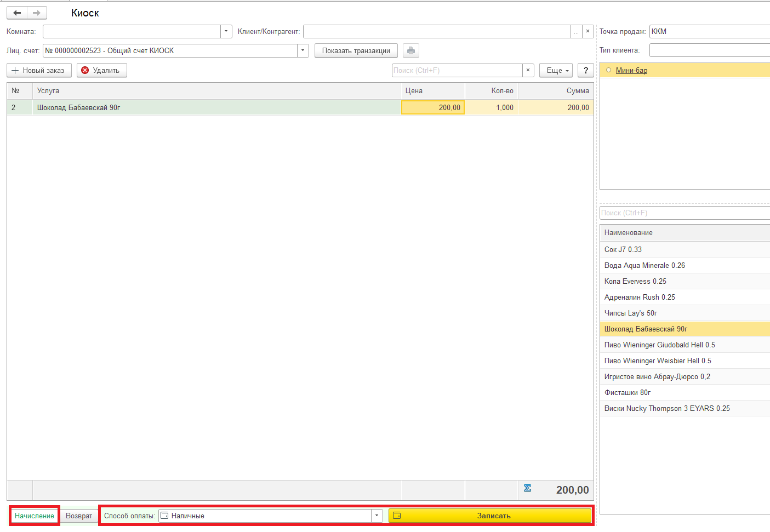Open the Клиент/Контрагент selection dialog (ellipsis button)
This screenshot has height=532, width=770.
[576, 32]
